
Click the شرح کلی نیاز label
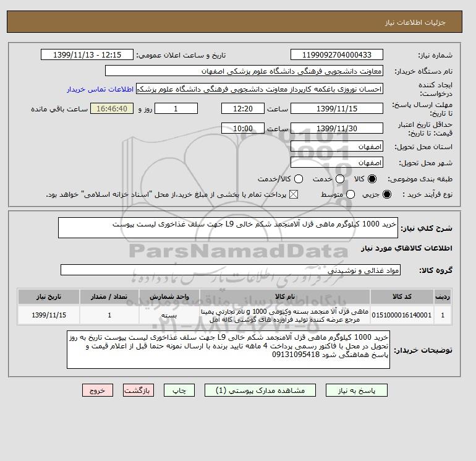click(x=427, y=228)
